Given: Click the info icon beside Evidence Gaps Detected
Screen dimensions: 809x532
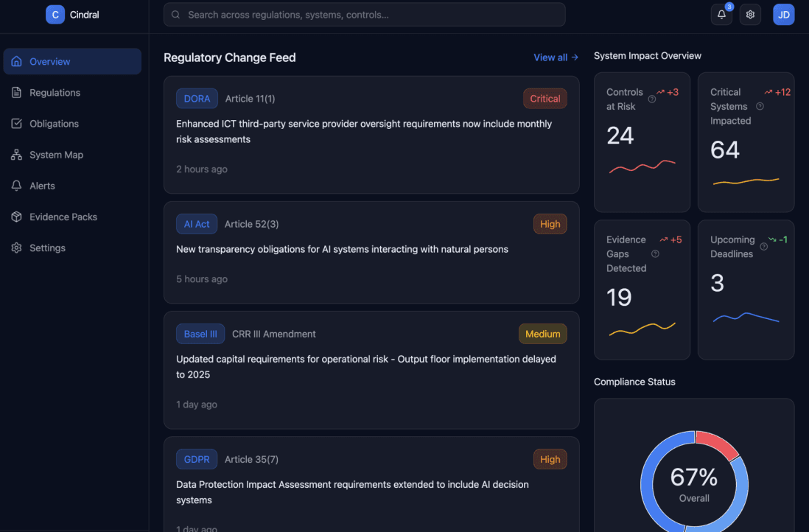Looking at the screenshot, I should [655, 253].
